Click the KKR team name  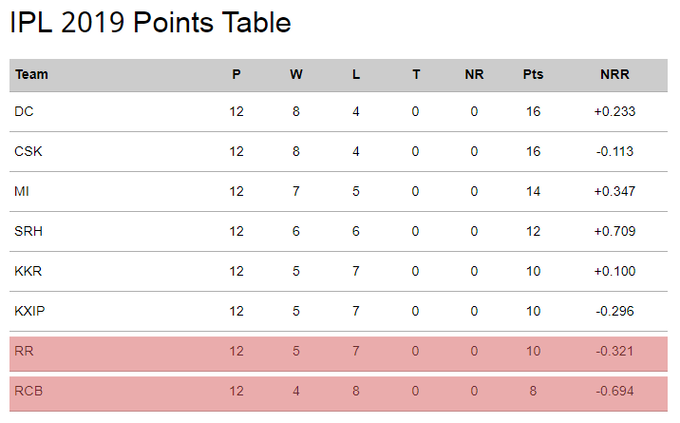(28, 271)
